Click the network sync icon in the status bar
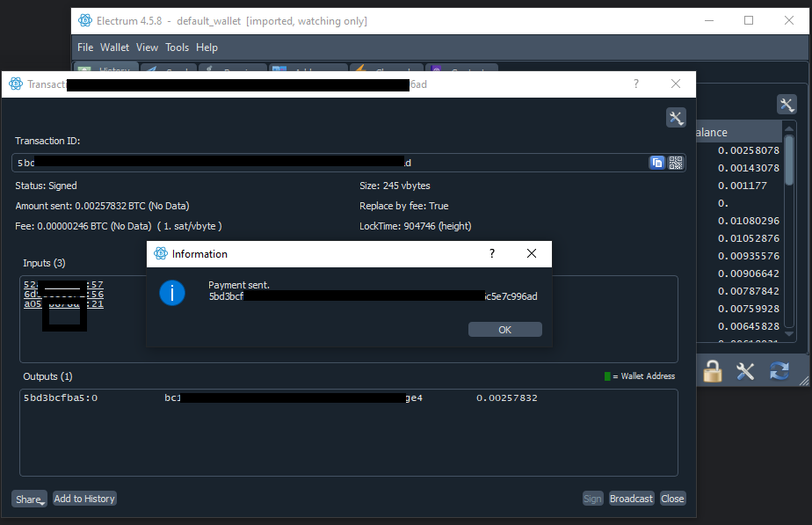Image resolution: width=812 pixels, height=525 pixels. coord(779,371)
